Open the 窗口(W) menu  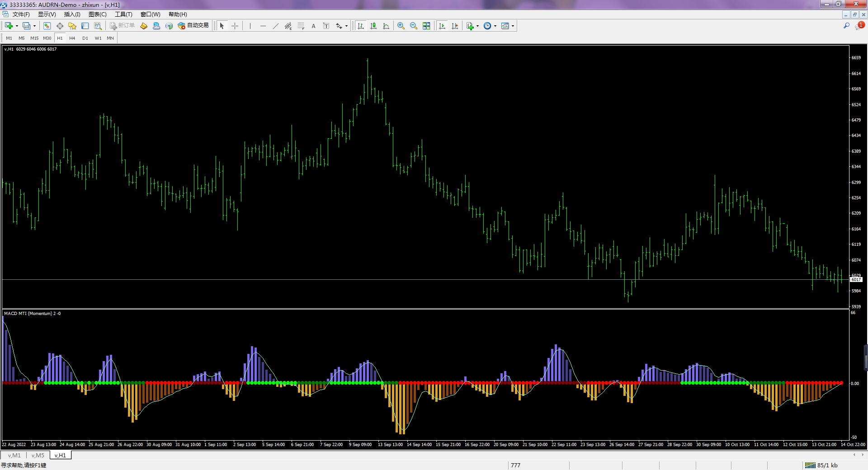(151, 14)
